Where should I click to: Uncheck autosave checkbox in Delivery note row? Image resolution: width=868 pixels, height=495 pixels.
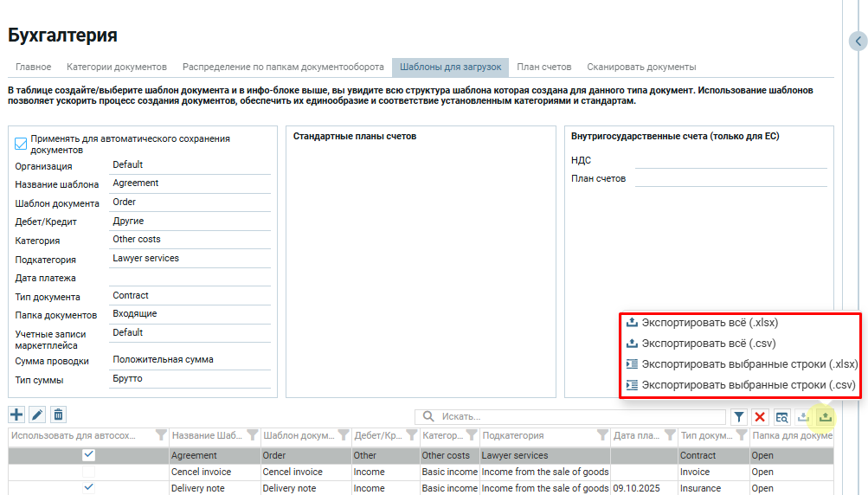88,488
